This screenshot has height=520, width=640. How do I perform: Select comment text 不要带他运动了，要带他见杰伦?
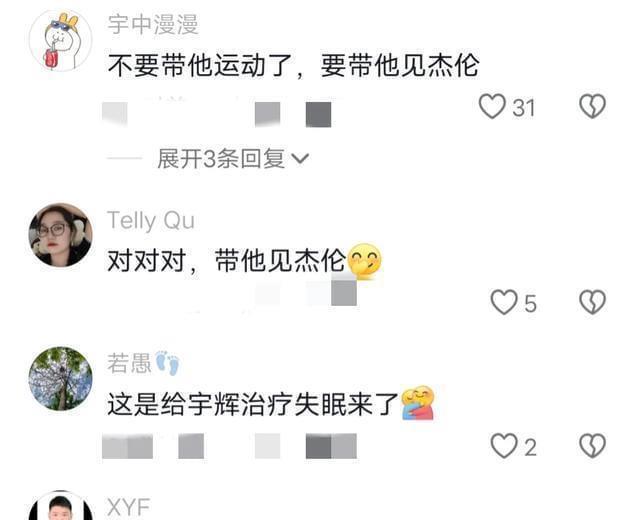point(293,65)
